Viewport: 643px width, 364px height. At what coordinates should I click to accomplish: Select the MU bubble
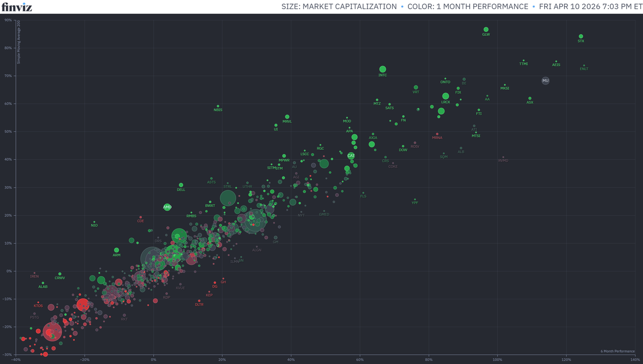(x=546, y=81)
